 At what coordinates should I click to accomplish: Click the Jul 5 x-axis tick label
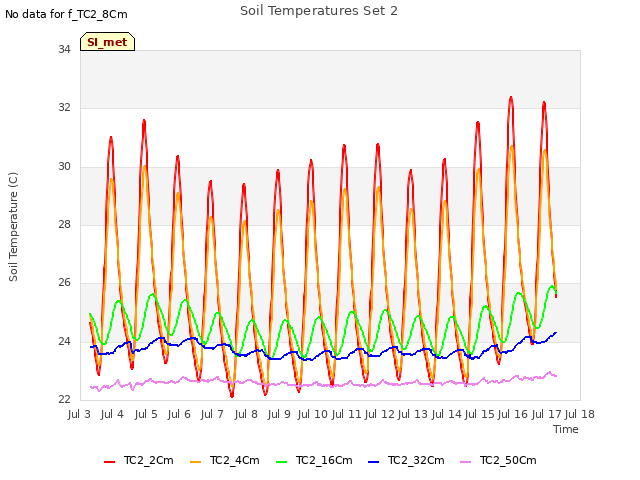point(146,414)
